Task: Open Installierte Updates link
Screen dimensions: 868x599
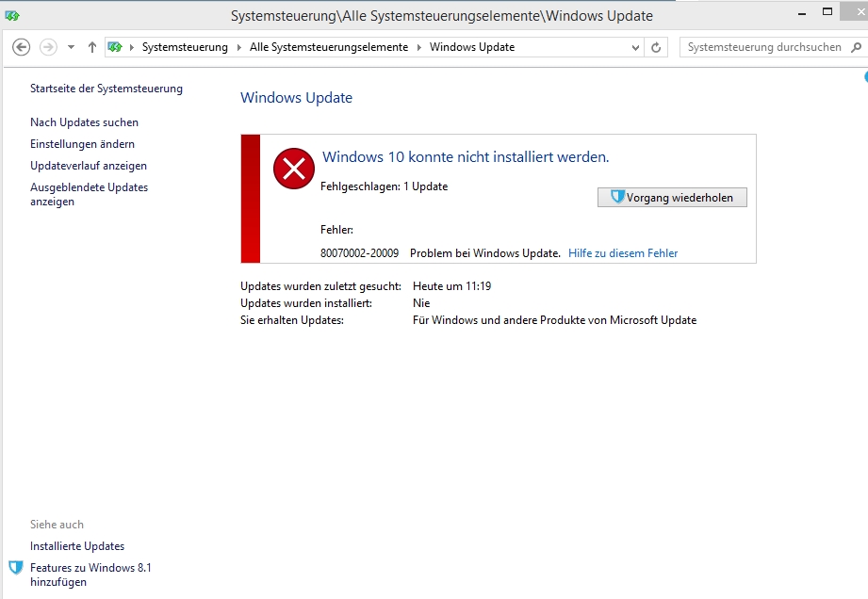Action: [x=77, y=546]
